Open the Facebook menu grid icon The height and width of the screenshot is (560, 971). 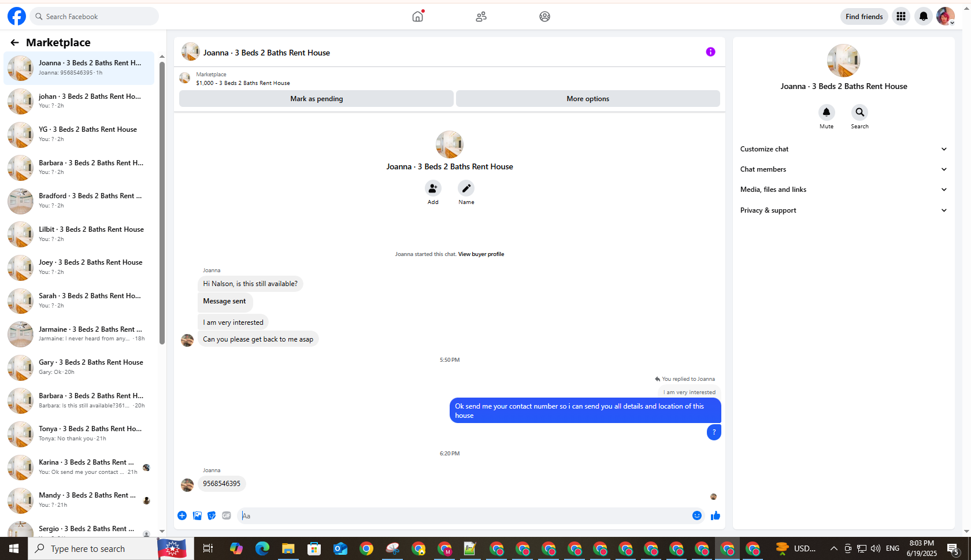(x=901, y=16)
